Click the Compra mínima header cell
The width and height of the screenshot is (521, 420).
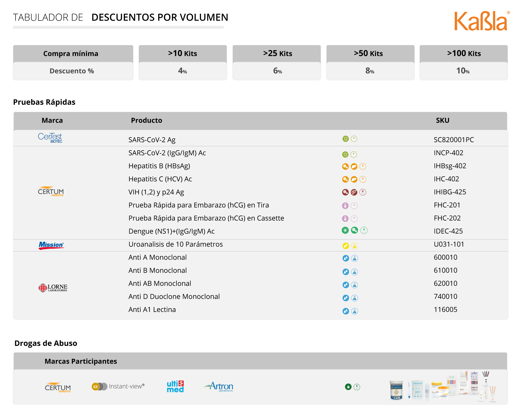pos(73,53)
